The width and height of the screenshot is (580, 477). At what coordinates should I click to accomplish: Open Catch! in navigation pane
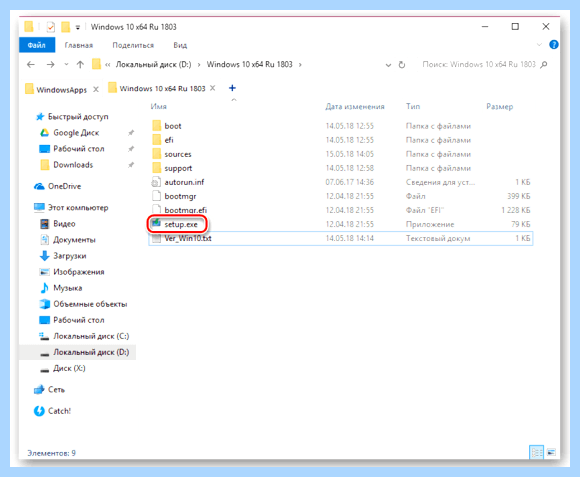[59, 411]
